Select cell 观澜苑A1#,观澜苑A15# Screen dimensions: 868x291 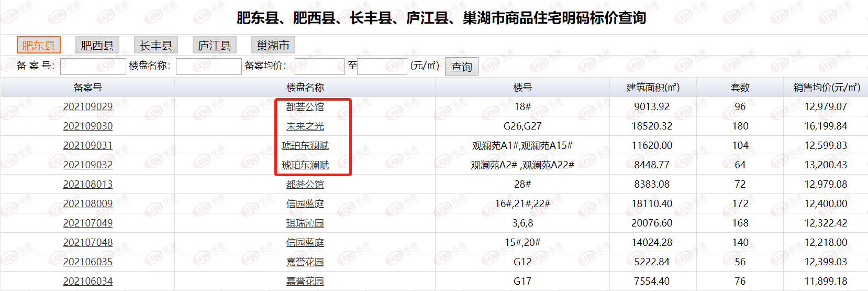coord(522,145)
